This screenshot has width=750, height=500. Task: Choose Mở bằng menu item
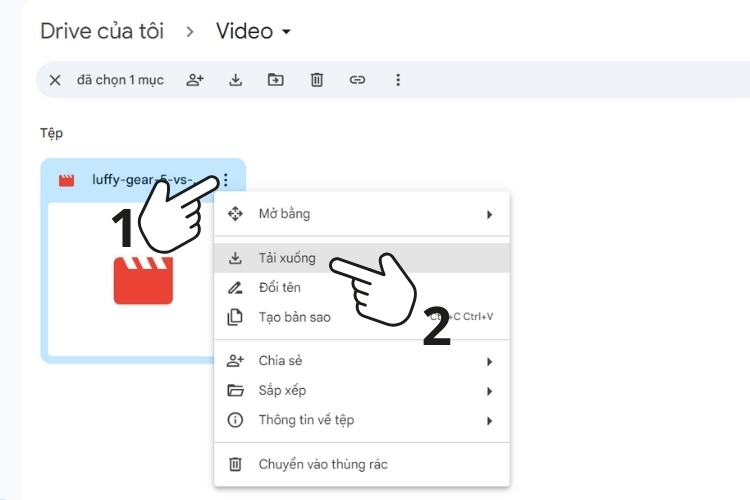[x=362, y=214]
